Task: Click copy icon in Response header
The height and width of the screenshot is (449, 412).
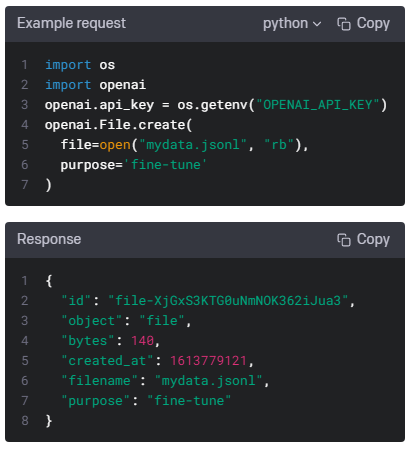Action: tap(344, 240)
